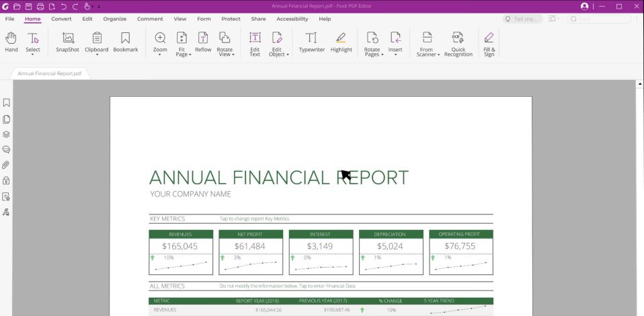Switch to the Protect ribbon tab

click(231, 19)
